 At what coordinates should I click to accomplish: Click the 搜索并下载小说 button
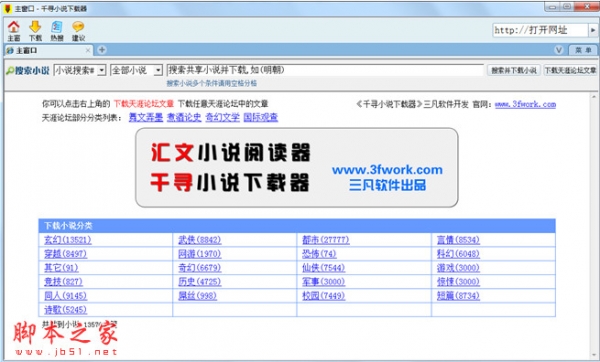tap(514, 70)
